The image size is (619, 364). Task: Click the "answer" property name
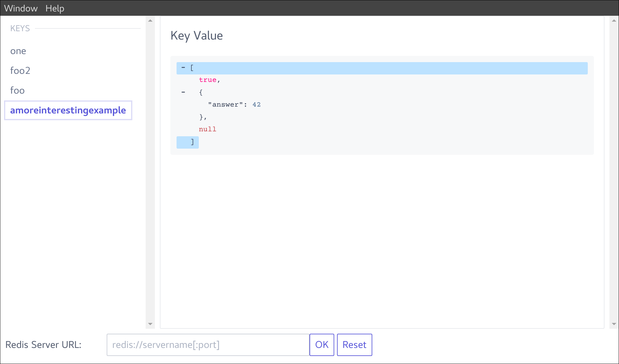click(225, 105)
